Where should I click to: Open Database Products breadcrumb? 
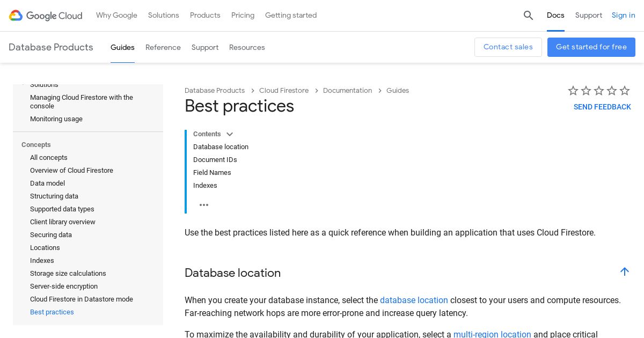coord(215,91)
